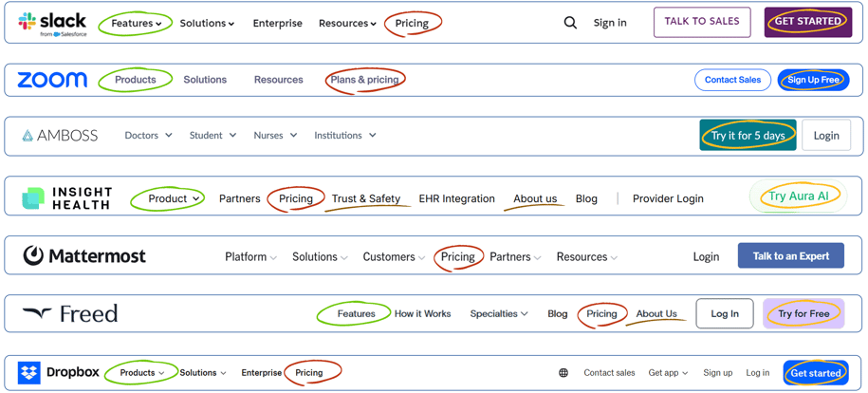868x393 pixels.
Task: Open Zoom Plans & pricing menu item
Action: 365,80
